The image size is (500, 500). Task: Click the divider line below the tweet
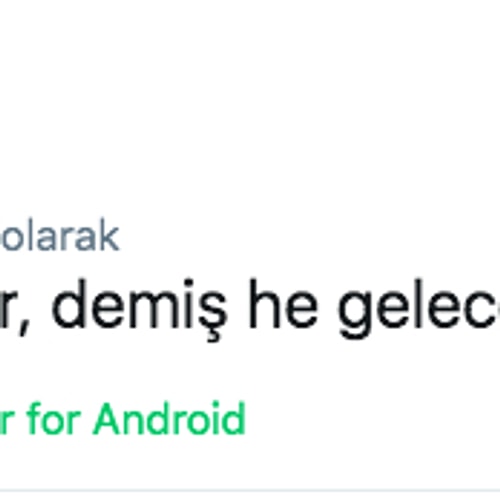[x=250, y=491]
